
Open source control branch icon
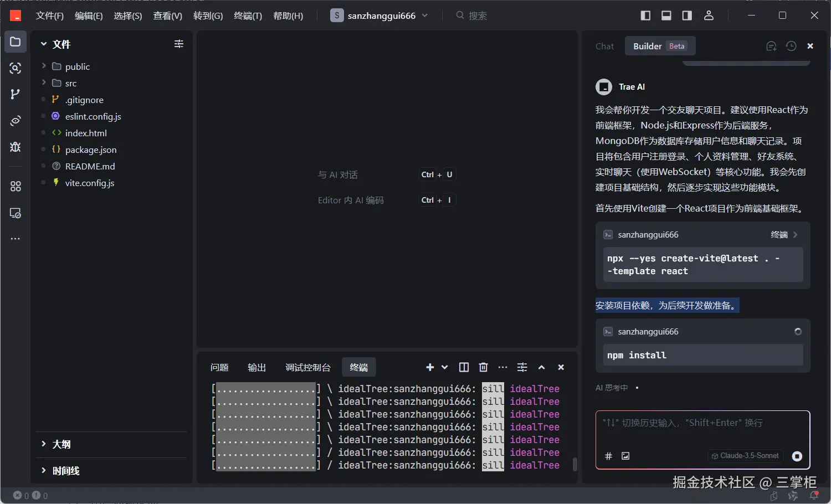click(16, 94)
